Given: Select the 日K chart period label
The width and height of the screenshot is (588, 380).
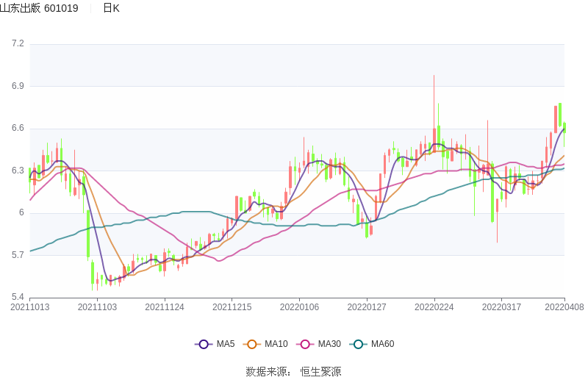Looking at the screenshot, I should [111, 8].
